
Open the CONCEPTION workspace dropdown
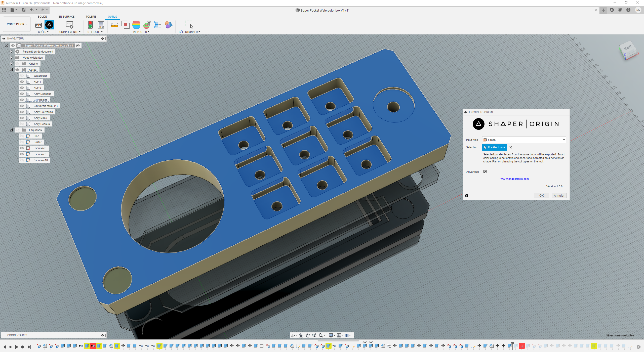[17, 24]
